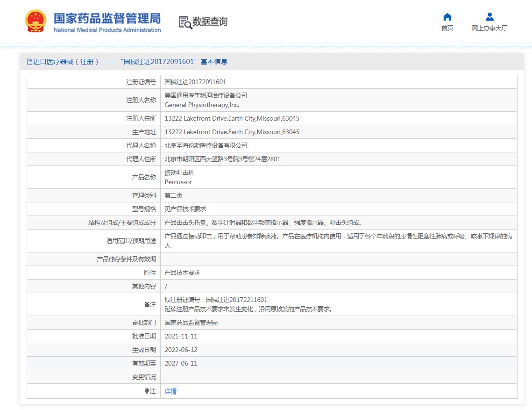Select 产品技术要求 in 附件 row
Screen dimensions: 532x410
182,273
